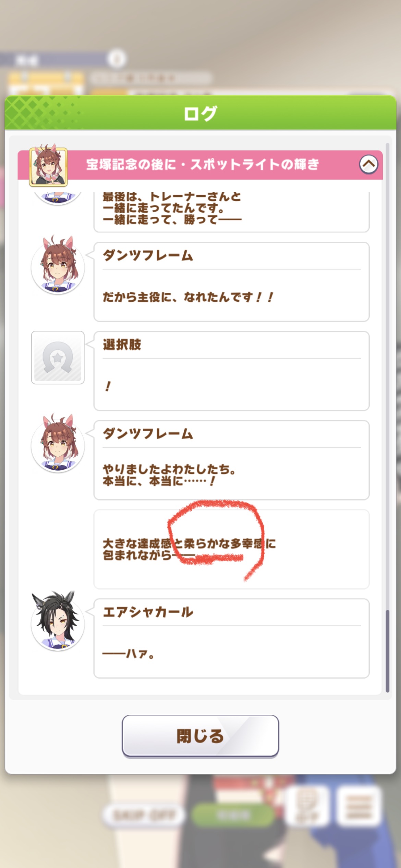Click the horseshoe 選択肢 player icon

pyautogui.click(x=58, y=358)
